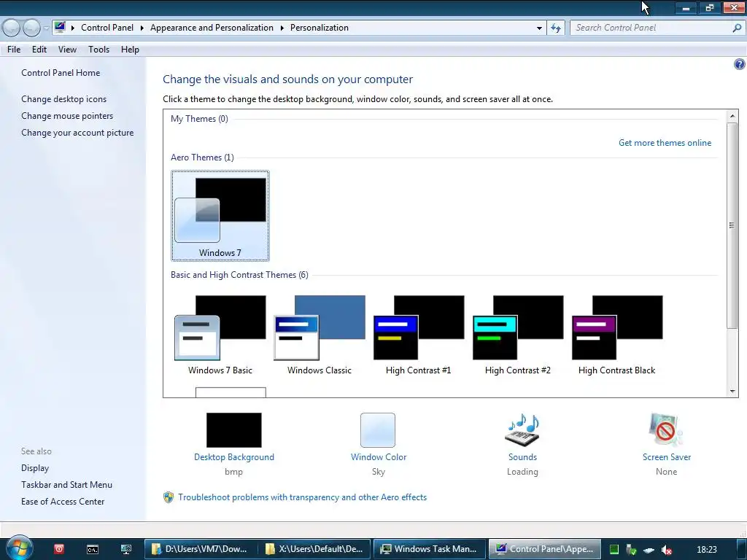Click the Window Color text link
This screenshot has width=747, height=560.
click(x=379, y=457)
